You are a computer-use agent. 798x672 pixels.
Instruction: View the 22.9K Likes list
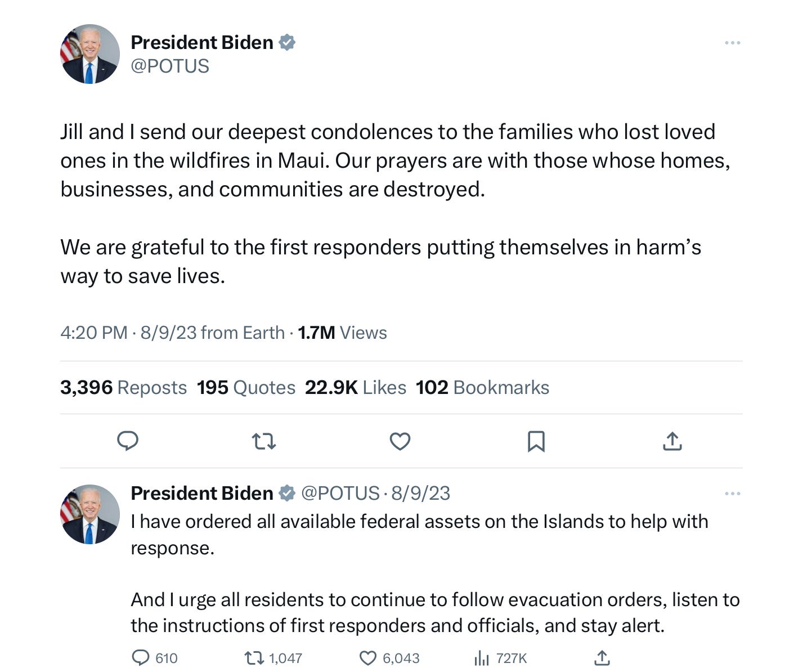click(x=355, y=387)
